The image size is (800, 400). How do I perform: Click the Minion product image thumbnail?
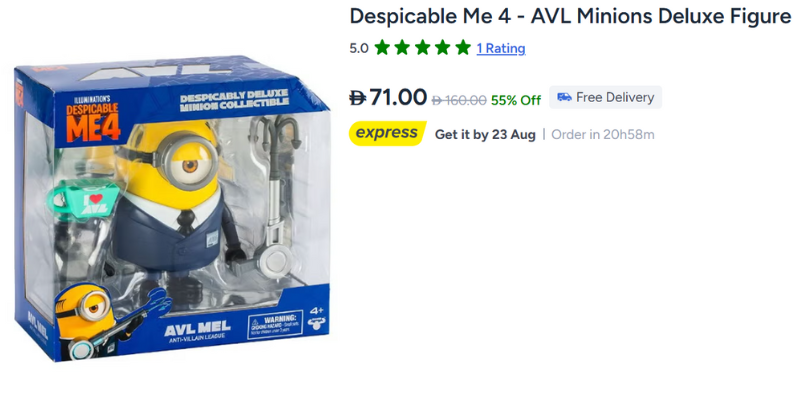171,207
